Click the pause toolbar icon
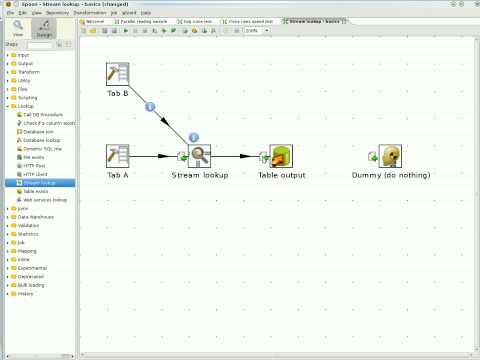Screen dimensions: 480x360 coord(135,31)
